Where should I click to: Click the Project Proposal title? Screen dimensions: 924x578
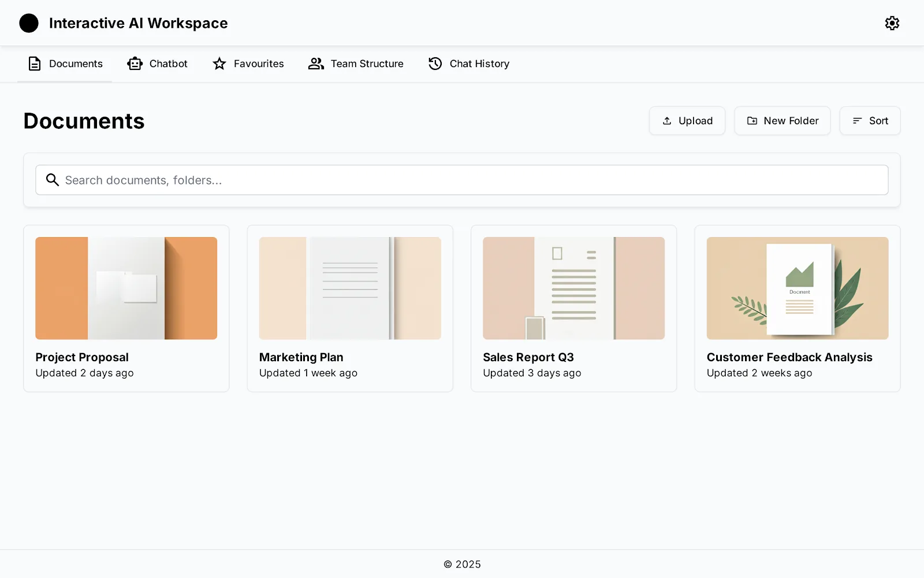pyautogui.click(x=82, y=357)
